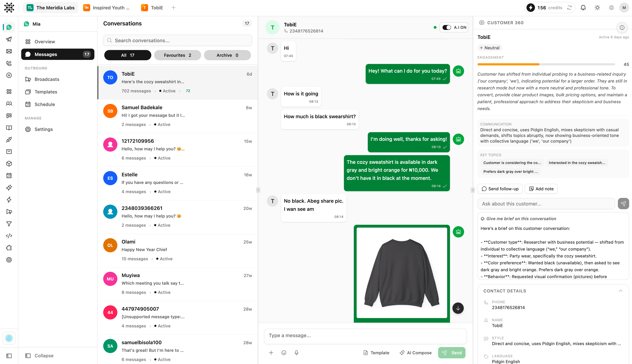Open Schedule in the navigation

click(x=58, y=104)
